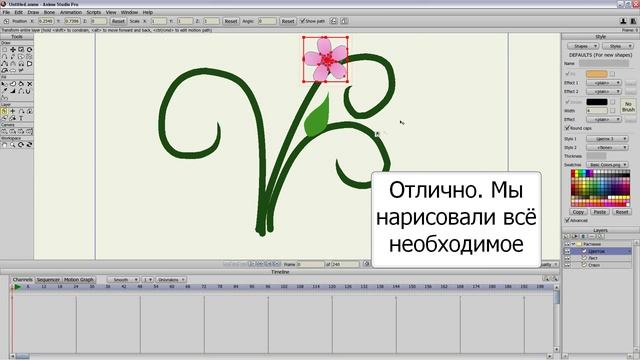Switch to the Motion Graph tab
This screenshot has width=640, height=360.
79,280
